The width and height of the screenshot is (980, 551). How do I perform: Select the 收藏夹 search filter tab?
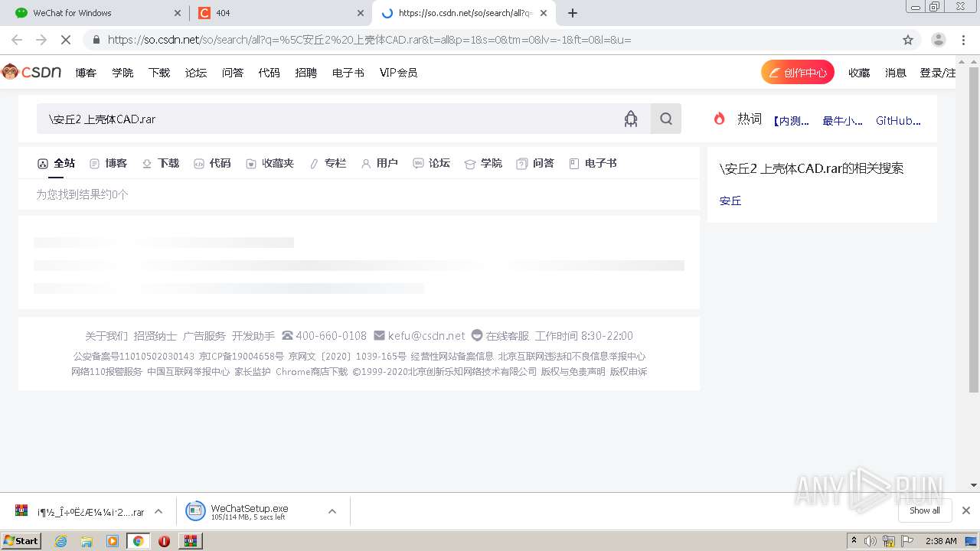(269, 163)
